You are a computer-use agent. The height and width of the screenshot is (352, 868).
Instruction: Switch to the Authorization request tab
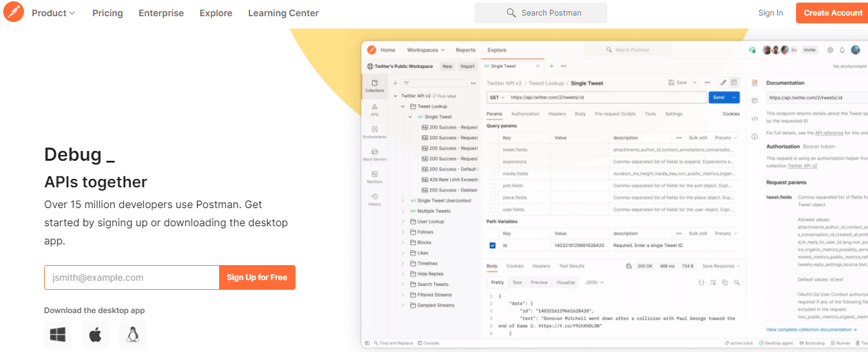[x=525, y=114]
